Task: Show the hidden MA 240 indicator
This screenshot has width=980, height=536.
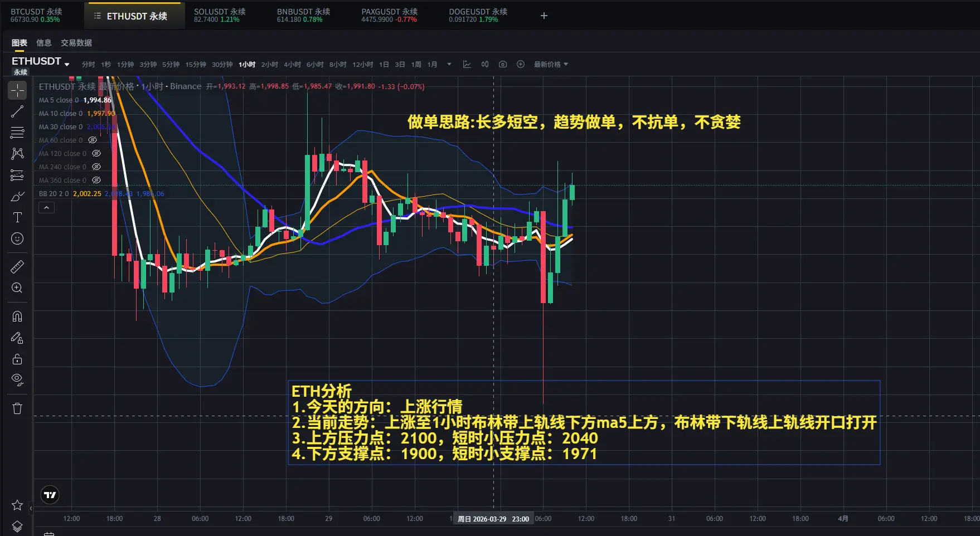Action: click(x=96, y=167)
